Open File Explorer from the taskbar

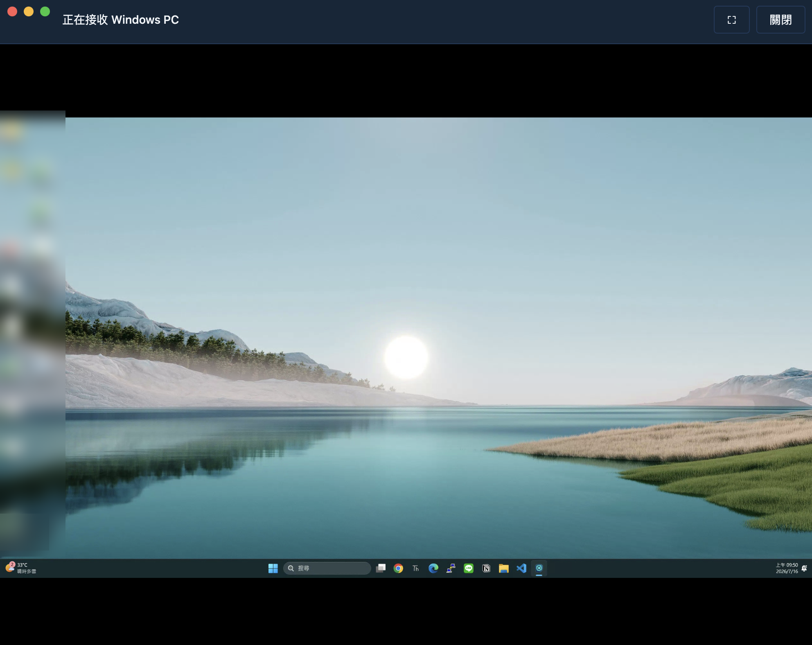click(x=504, y=568)
